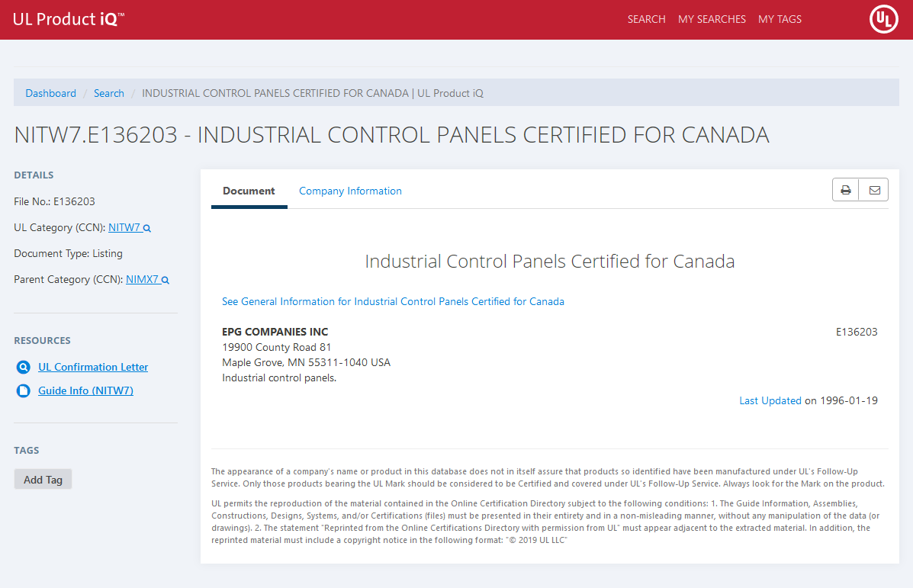Open the SEARCH menu in header
This screenshot has width=913, height=588.
tap(646, 19)
